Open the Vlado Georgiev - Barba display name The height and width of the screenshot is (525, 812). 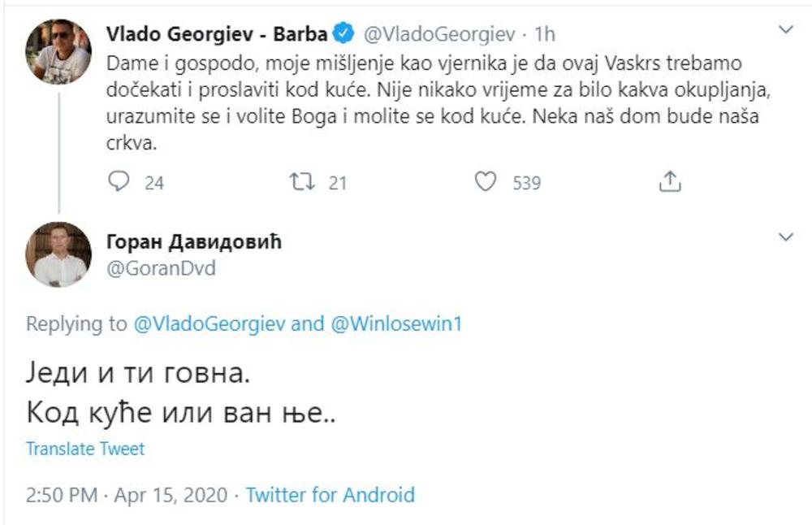217,35
